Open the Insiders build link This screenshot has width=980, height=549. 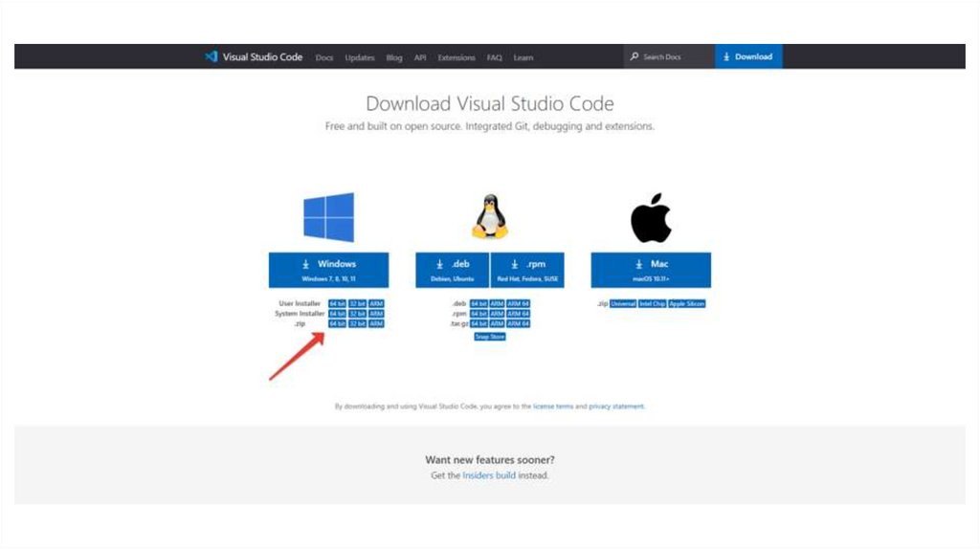489,475
